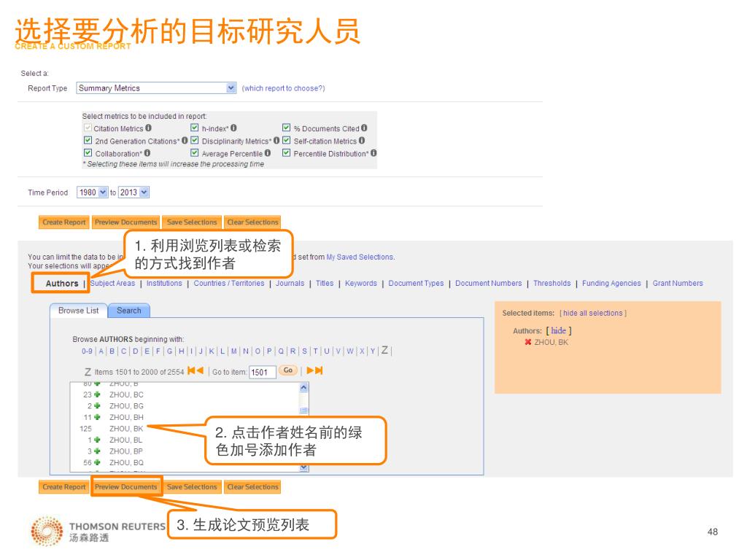This screenshot has height=560, width=747.
Task: Toggle % Documents Cited checkbox
Action: click(x=286, y=128)
